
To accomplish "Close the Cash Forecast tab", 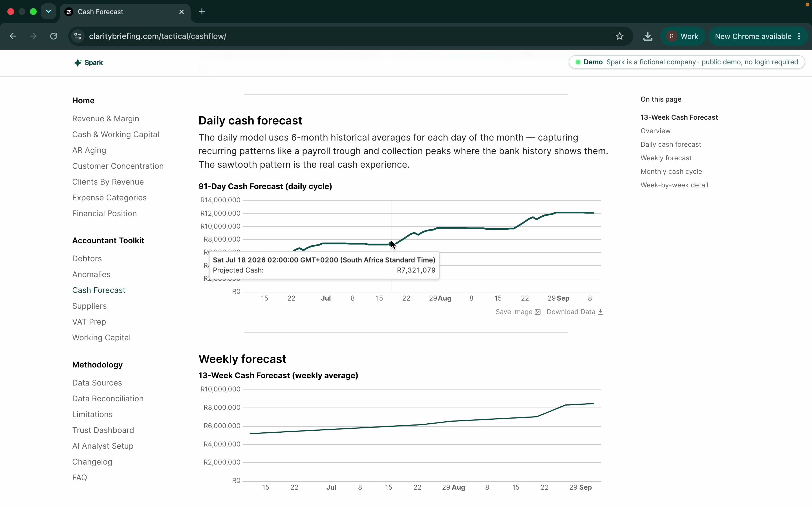I will (x=182, y=12).
